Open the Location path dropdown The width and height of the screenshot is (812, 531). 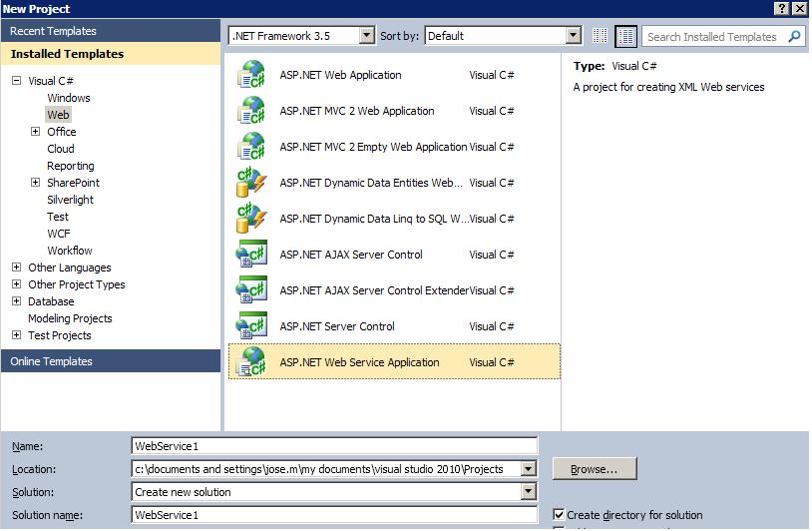pos(529,469)
